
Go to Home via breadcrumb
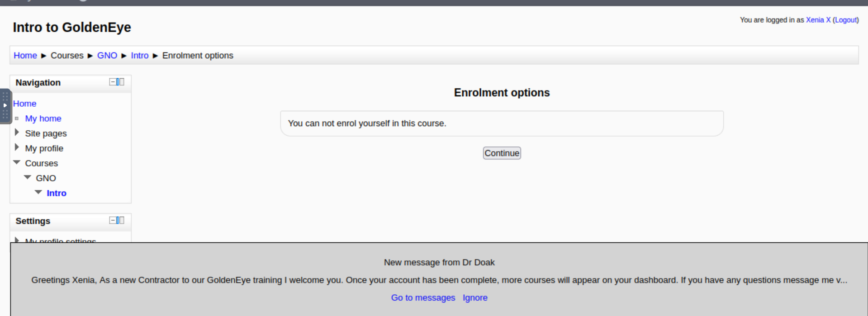(x=25, y=56)
